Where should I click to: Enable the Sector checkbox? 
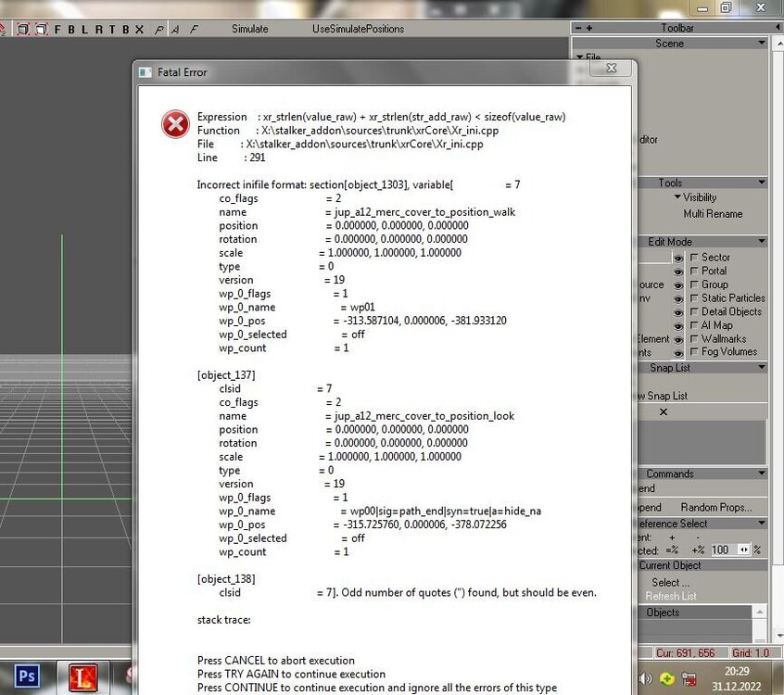click(x=694, y=257)
